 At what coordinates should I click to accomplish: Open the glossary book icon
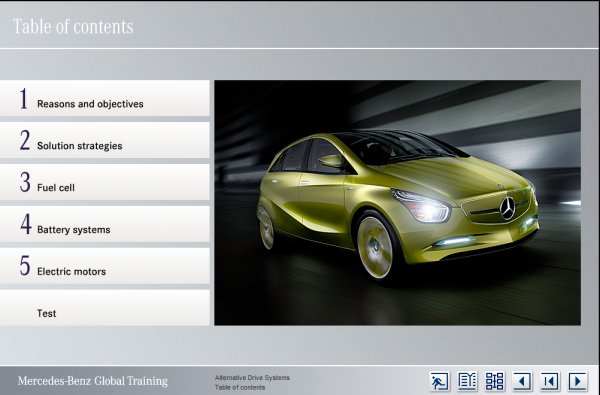pos(467,381)
